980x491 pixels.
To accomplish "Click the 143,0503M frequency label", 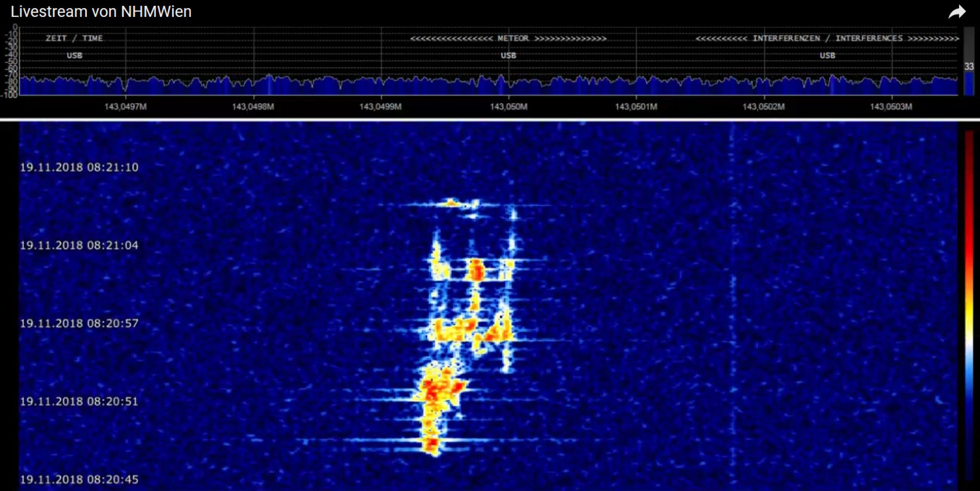I will [x=891, y=107].
